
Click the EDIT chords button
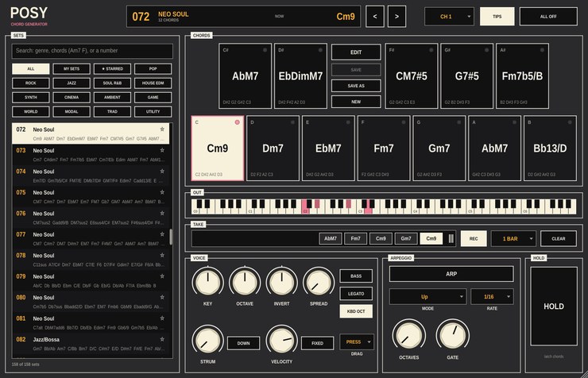[x=356, y=52]
